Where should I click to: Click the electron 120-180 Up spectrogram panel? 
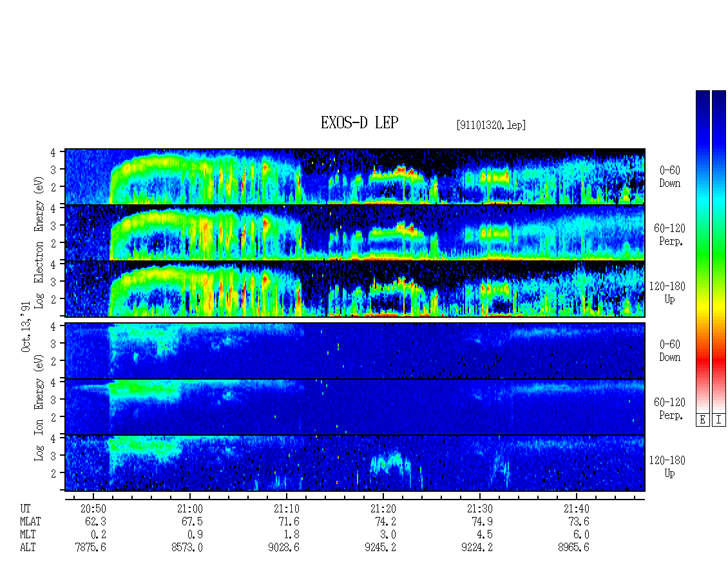[355, 289]
